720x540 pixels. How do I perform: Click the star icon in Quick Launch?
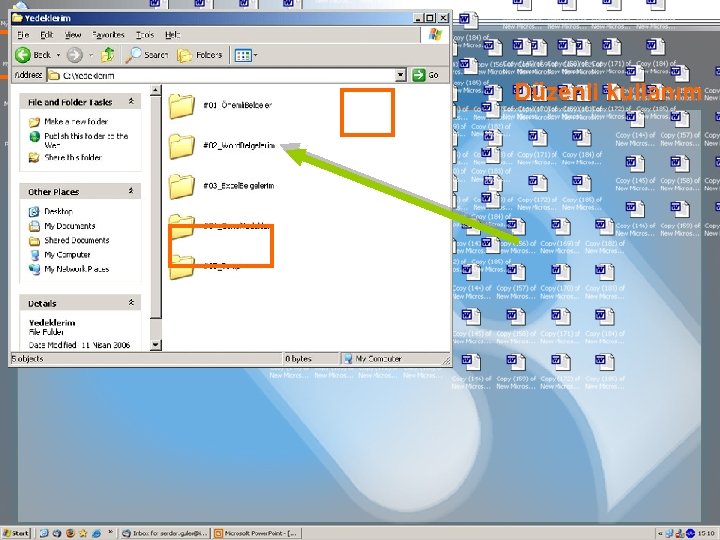[x=83, y=533]
